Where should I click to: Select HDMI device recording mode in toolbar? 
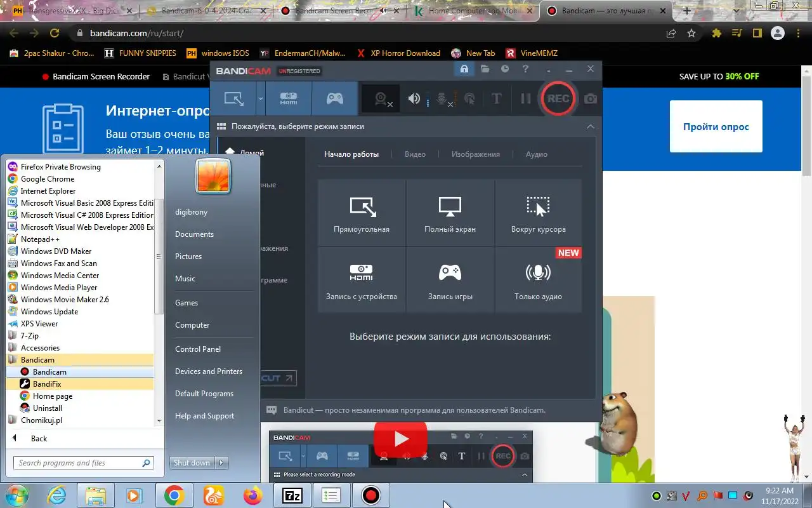tap(289, 98)
